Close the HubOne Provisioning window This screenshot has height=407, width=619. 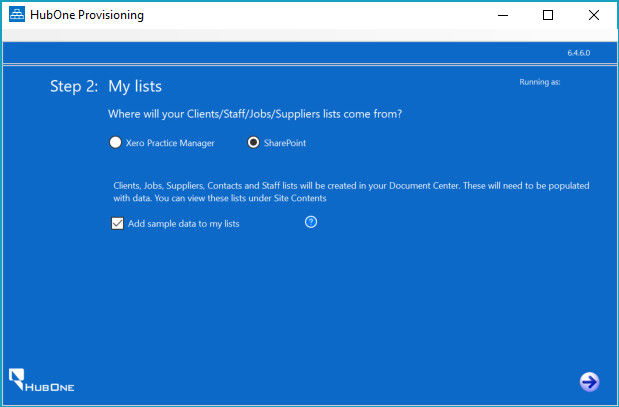(x=594, y=15)
